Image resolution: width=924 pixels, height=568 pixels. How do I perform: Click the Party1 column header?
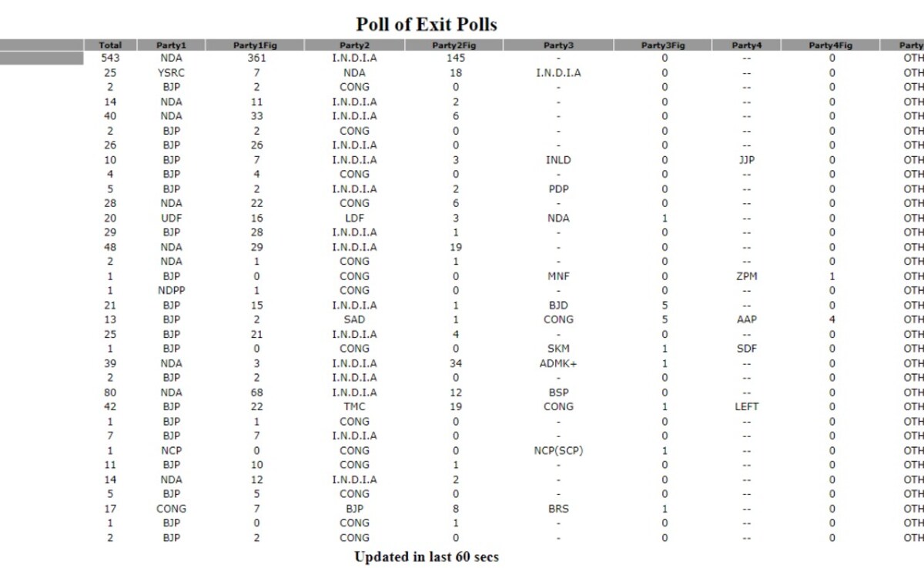tap(171, 45)
